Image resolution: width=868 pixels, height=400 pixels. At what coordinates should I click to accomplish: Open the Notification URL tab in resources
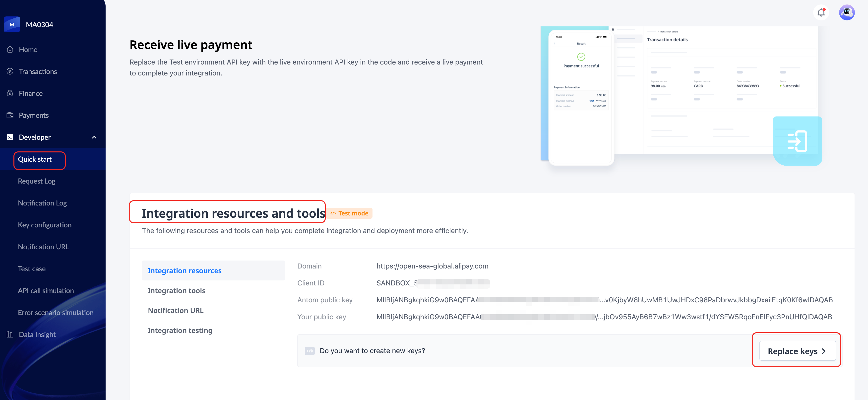point(176,310)
